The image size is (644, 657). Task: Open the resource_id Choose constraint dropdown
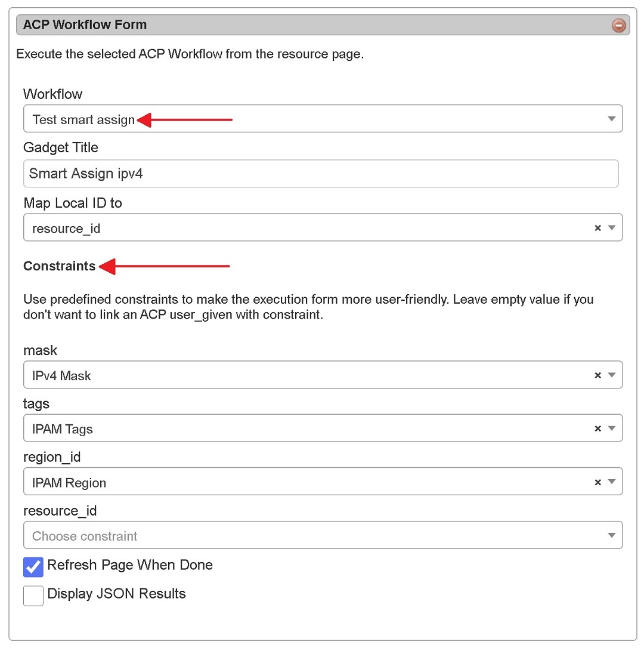pyautogui.click(x=322, y=535)
